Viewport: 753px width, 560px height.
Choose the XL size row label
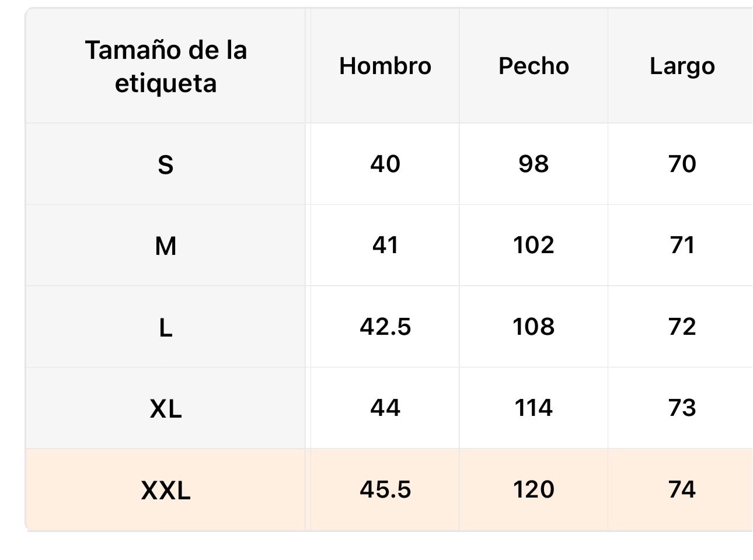click(x=166, y=408)
